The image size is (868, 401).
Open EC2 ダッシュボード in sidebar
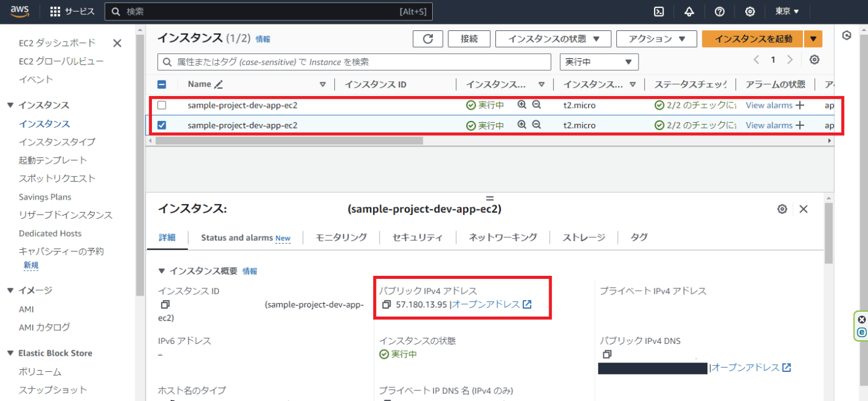pyautogui.click(x=57, y=43)
